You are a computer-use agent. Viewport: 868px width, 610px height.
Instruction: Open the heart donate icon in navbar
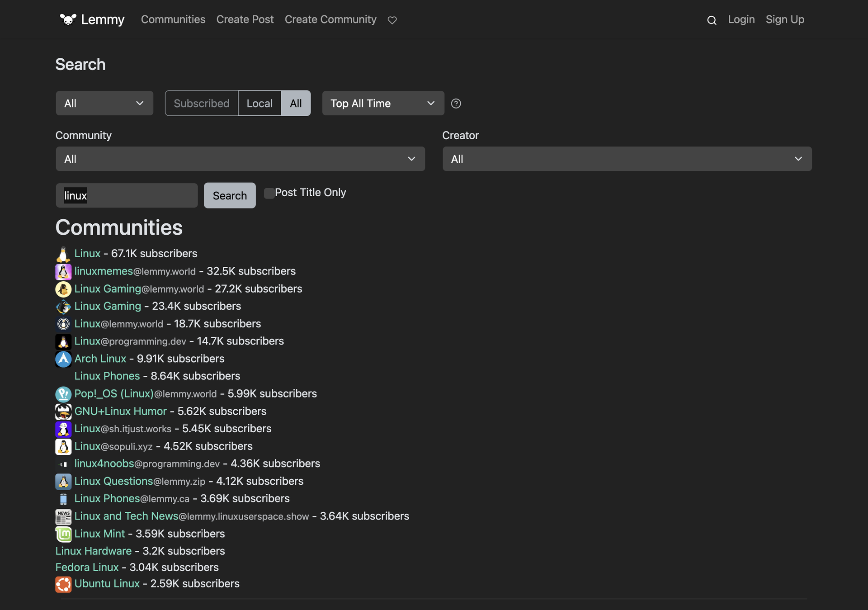392,20
